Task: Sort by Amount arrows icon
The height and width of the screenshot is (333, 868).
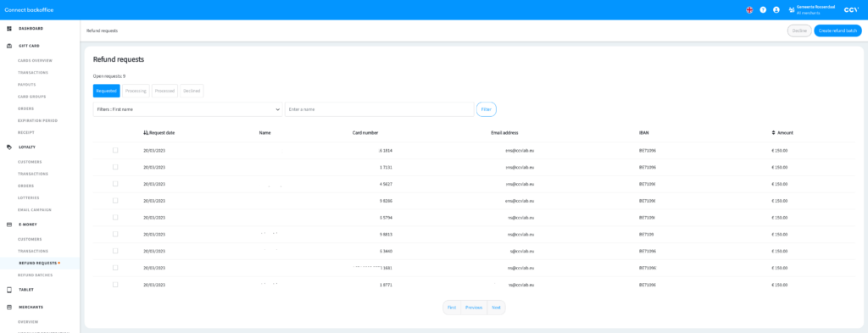Action: (x=773, y=133)
